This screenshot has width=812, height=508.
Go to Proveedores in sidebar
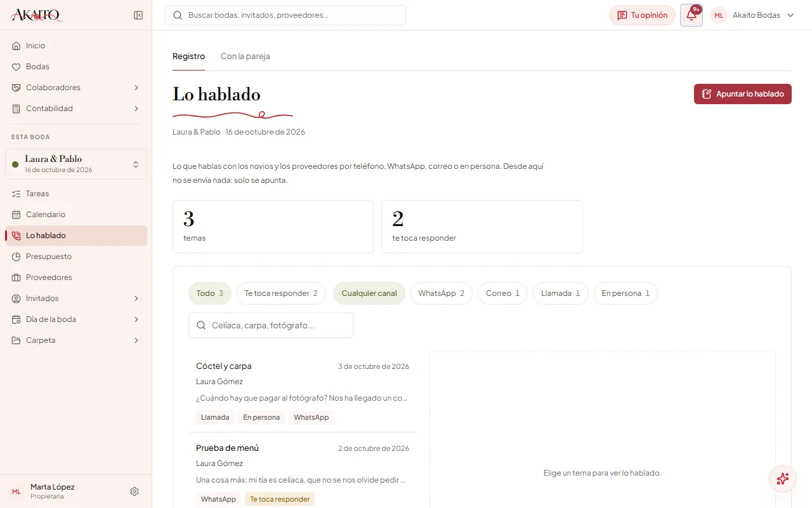tap(76, 277)
